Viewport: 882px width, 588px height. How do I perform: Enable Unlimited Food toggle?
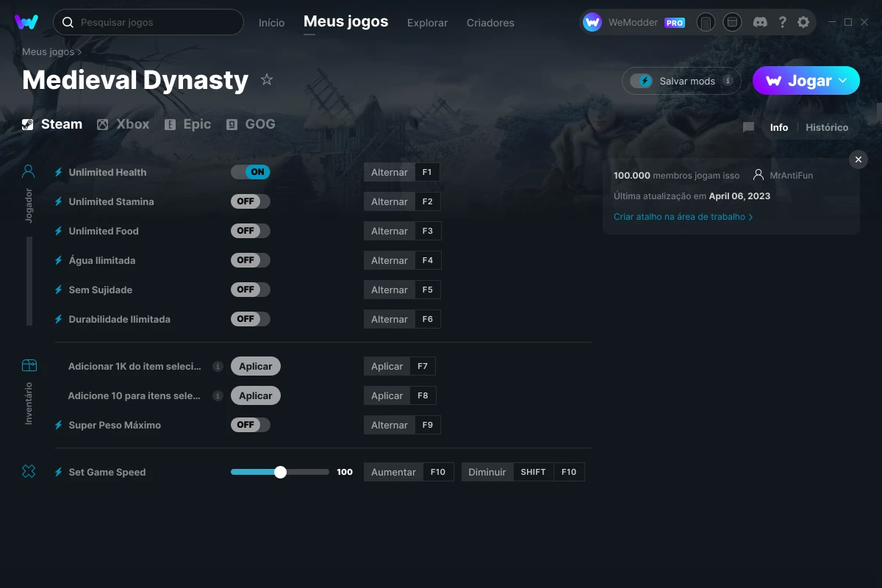pos(251,231)
